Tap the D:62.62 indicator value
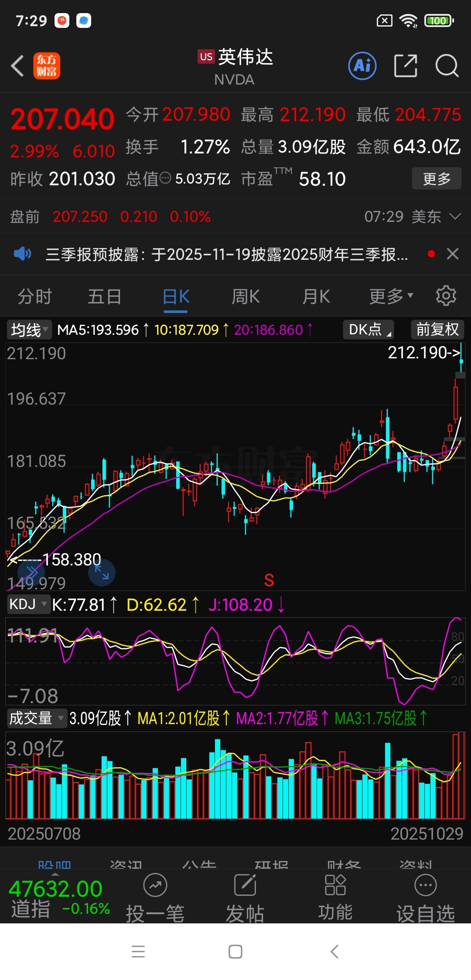The image size is (471, 980). pos(163,605)
